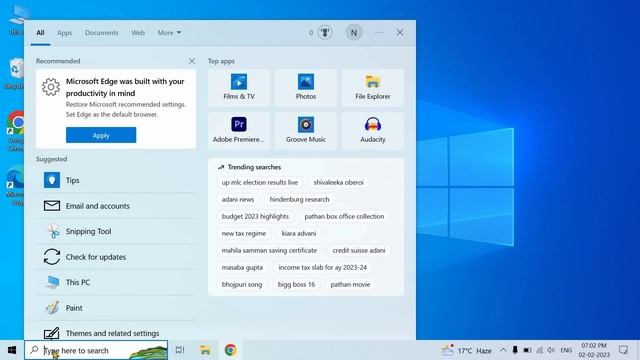The width and height of the screenshot is (640, 360).
Task: Launch Audacity from Top apps
Action: coord(373,131)
